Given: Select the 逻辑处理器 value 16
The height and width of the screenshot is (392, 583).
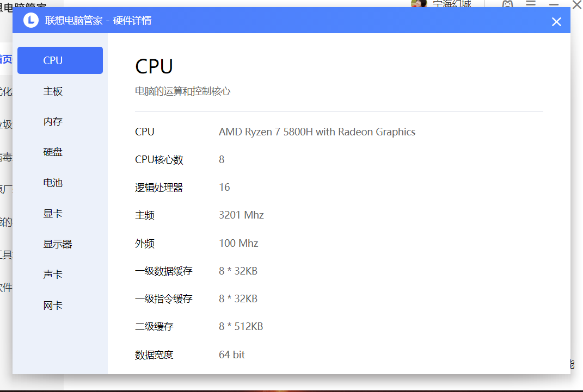Looking at the screenshot, I should click(224, 187).
